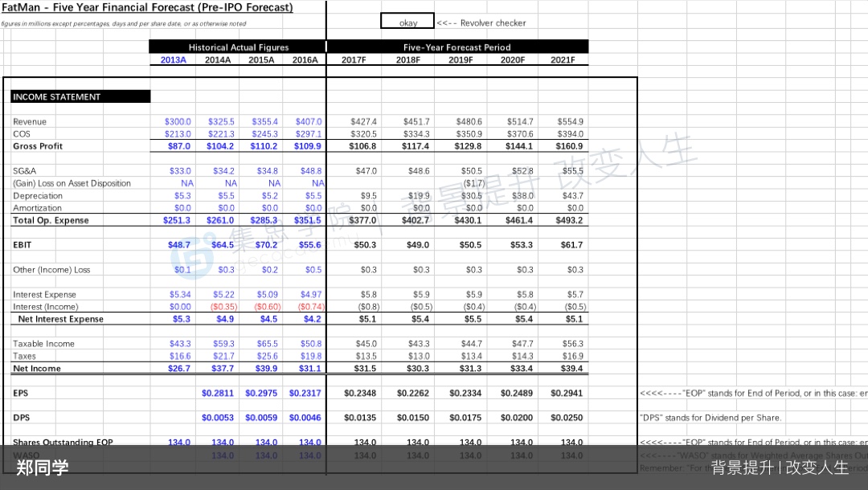868x490 pixels.
Task: Select '(Gain) Loss on Asset Disposition' label
Action: [72, 183]
